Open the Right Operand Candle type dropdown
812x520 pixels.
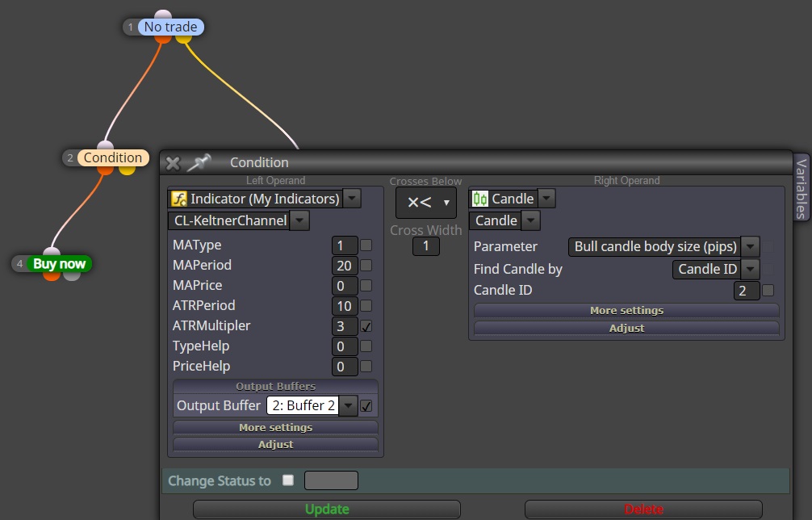pos(546,199)
